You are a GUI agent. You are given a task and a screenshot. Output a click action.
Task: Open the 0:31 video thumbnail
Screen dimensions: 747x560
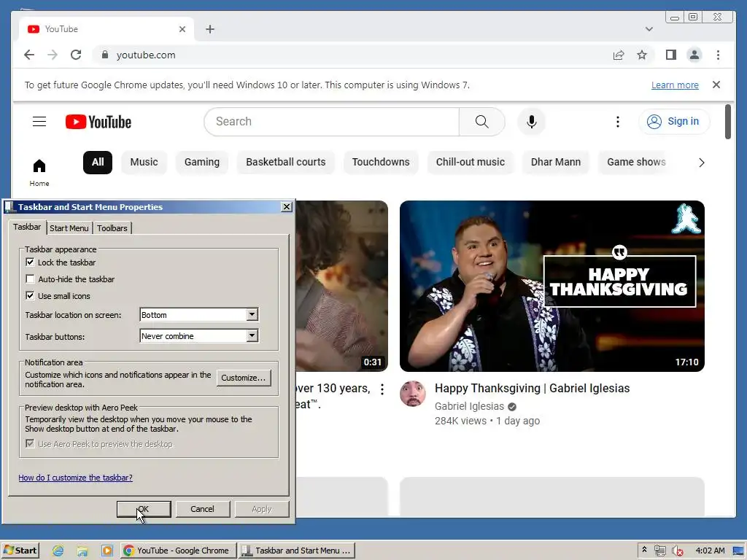[x=341, y=286]
